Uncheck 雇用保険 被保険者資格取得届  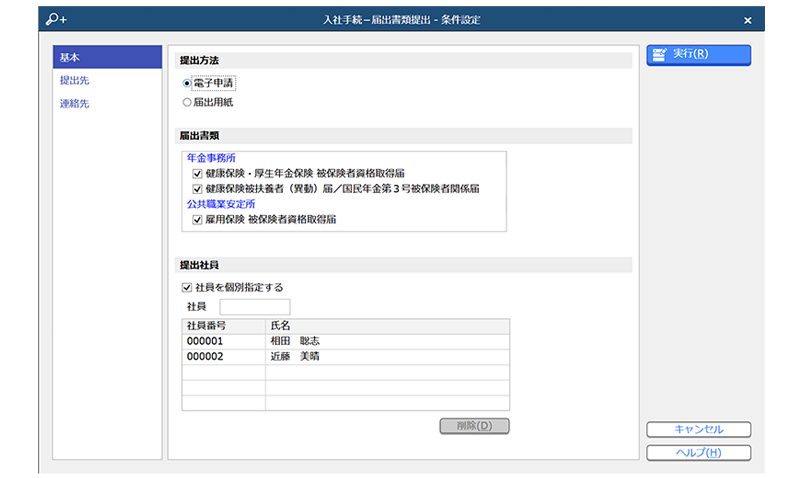(x=197, y=219)
